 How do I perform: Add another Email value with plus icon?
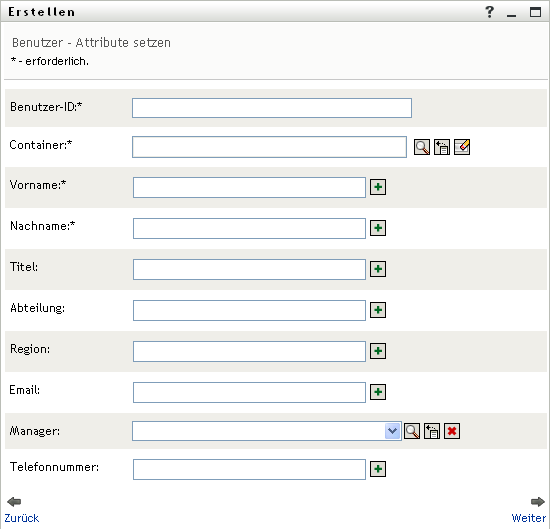tap(378, 392)
